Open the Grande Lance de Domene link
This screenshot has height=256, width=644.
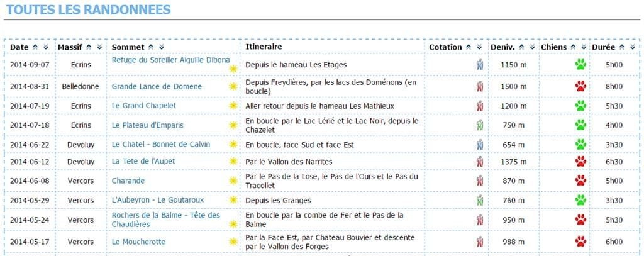pos(157,86)
